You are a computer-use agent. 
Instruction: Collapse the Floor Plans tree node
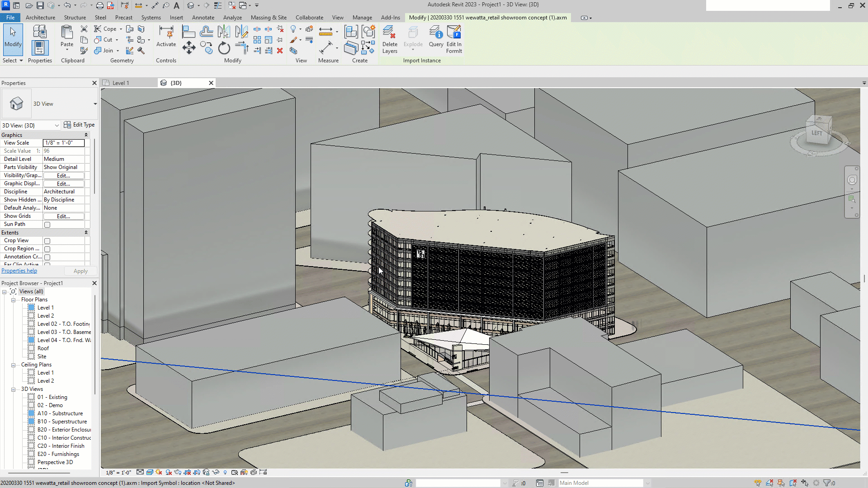pyautogui.click(x=14, y=300)
